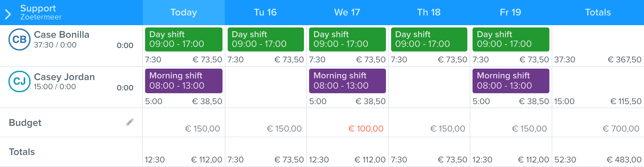Select the We 17 column header

coord(347,12)
